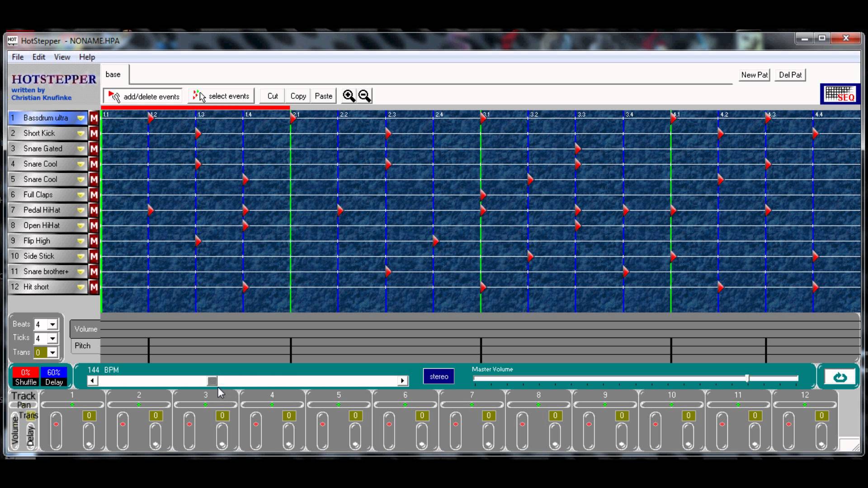
Task: Switch stereo output mode
Action: (438, 376)
